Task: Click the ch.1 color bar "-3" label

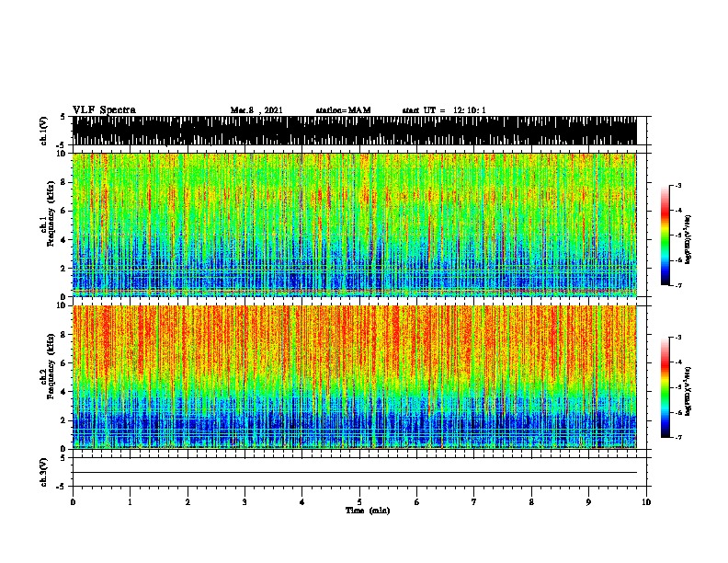Action: (x=677, y=185)
